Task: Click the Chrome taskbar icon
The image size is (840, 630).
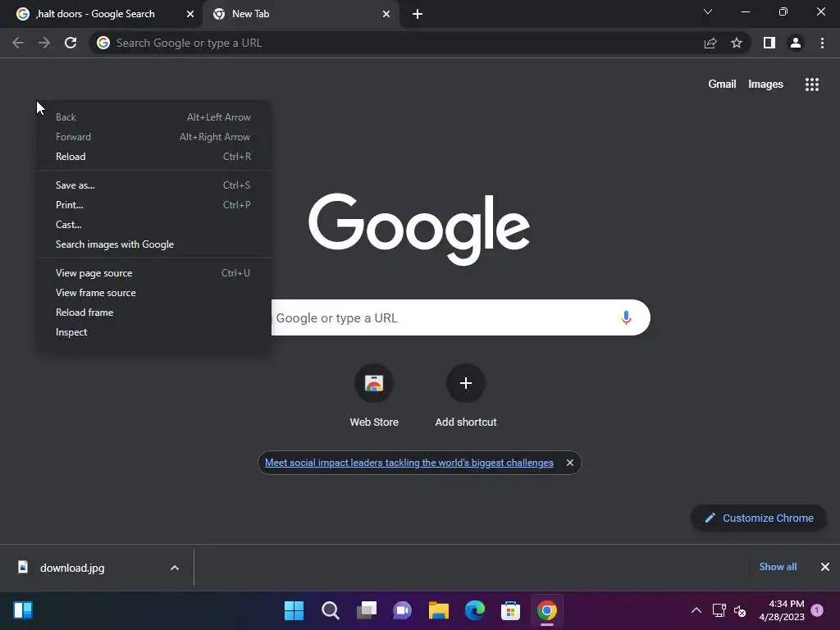Action: (547, 610)
